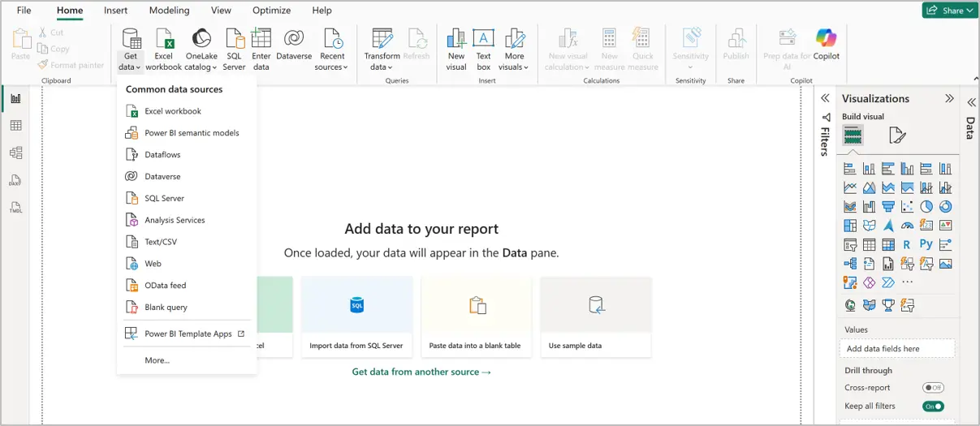Open Table view in left sidebar
This screenshot has width=980, height=426.
(x=15, y=126)
